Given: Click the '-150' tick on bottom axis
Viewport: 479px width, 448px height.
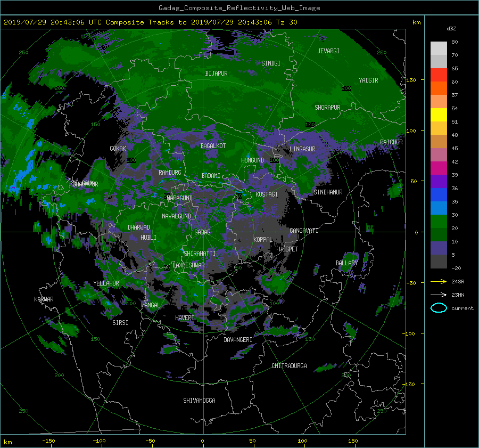Looking at the screenshot, I should [x=48, y=441].
